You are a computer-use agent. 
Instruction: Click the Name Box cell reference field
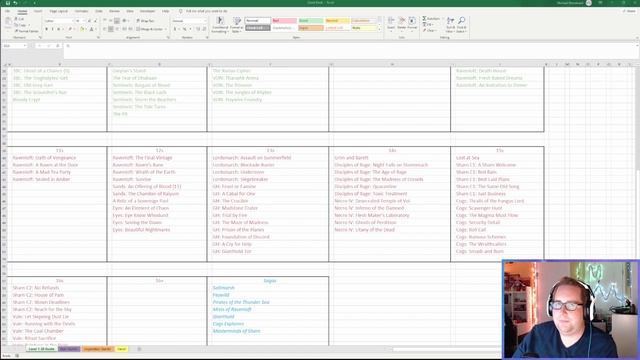coord(15,46)
